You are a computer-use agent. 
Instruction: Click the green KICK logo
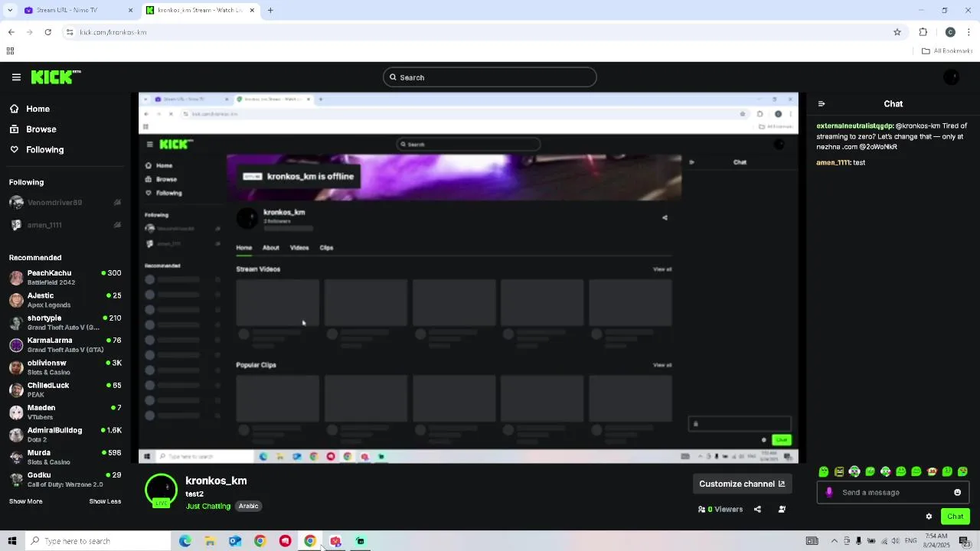55,77
